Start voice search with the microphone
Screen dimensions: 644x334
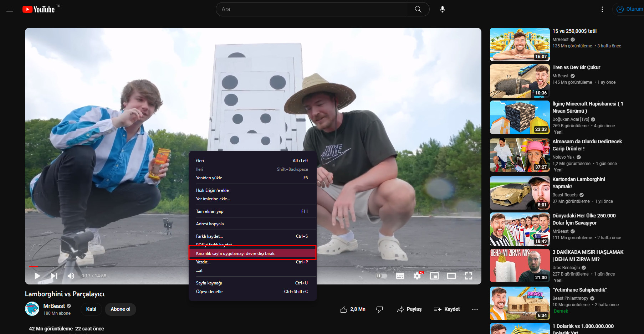[442, 9]
